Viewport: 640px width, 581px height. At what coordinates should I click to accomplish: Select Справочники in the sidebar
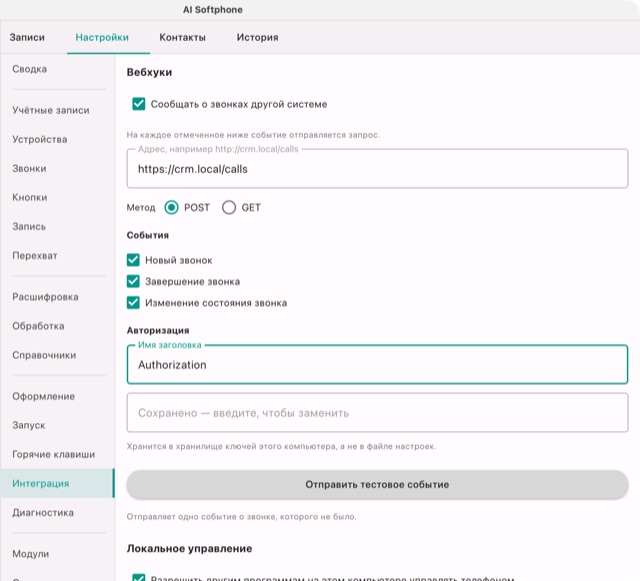click(57, 355)
